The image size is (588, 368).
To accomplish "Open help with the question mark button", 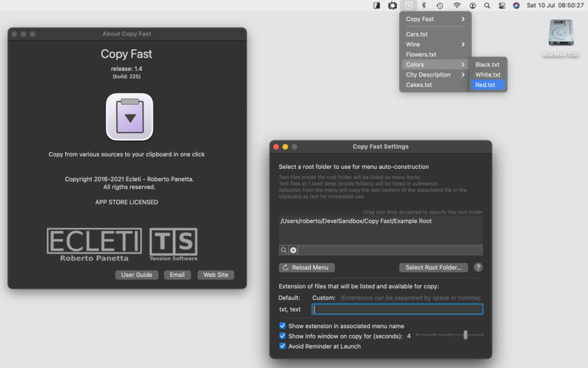I will click(478, 268).
